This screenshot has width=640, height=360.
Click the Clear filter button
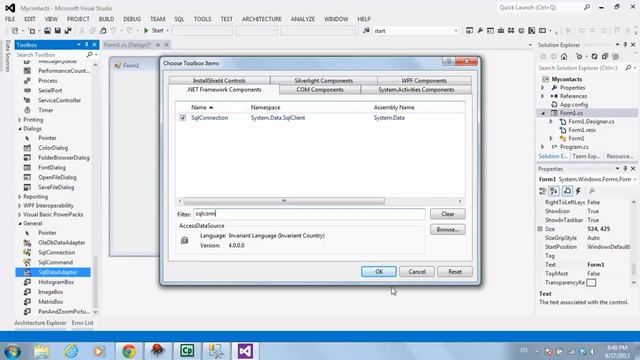[x=448, y=214]
